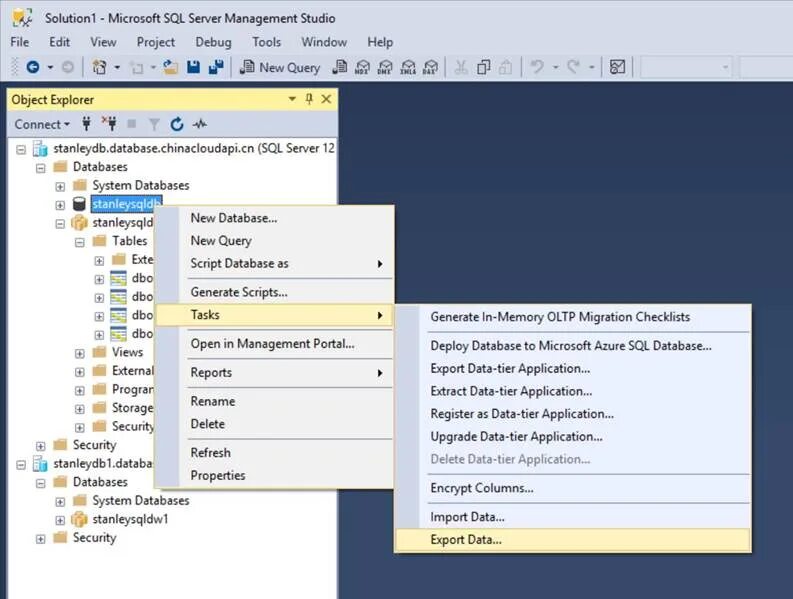Open the Debug menu
793x599 pixels.
(213, 42)
